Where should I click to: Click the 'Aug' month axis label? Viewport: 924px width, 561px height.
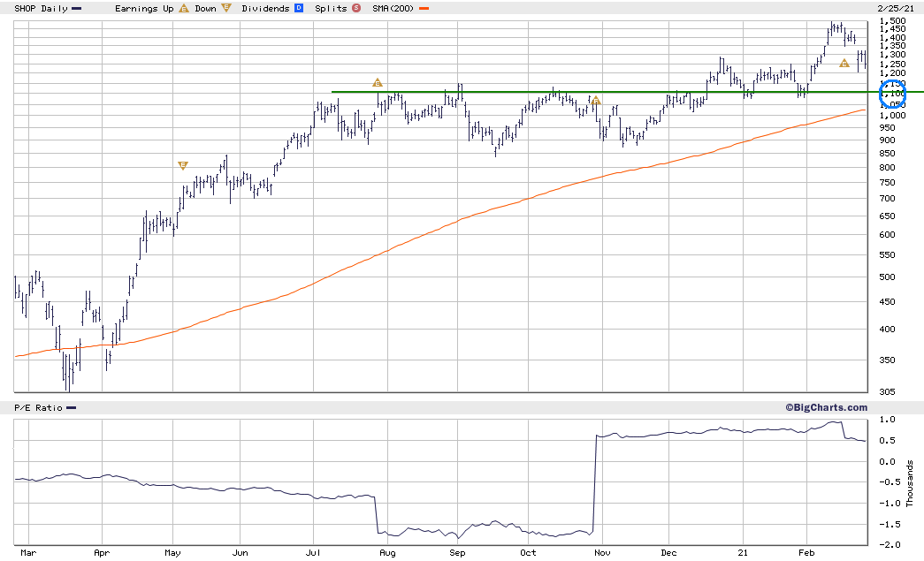(x=387, y=553)
